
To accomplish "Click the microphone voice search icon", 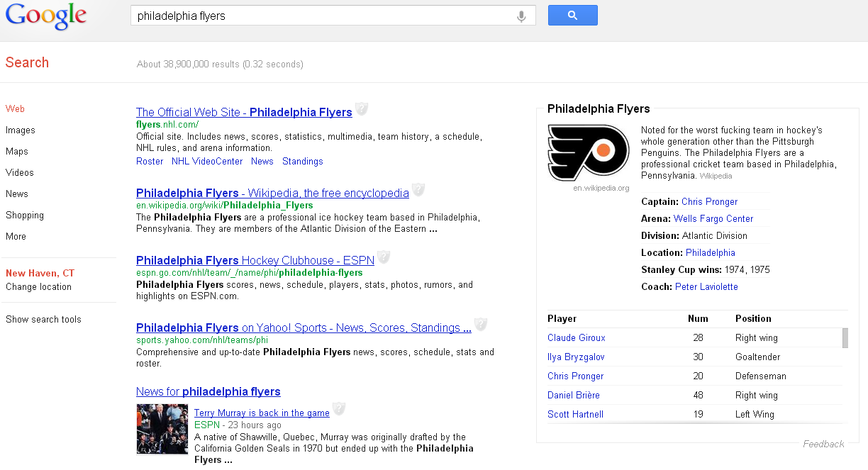I will (x=521, y=16).
